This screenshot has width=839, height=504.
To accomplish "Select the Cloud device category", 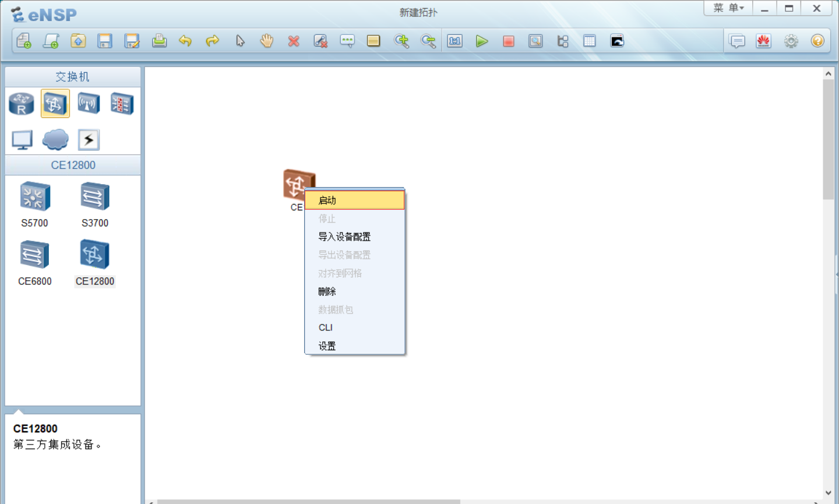I will (x=55, y=140).
